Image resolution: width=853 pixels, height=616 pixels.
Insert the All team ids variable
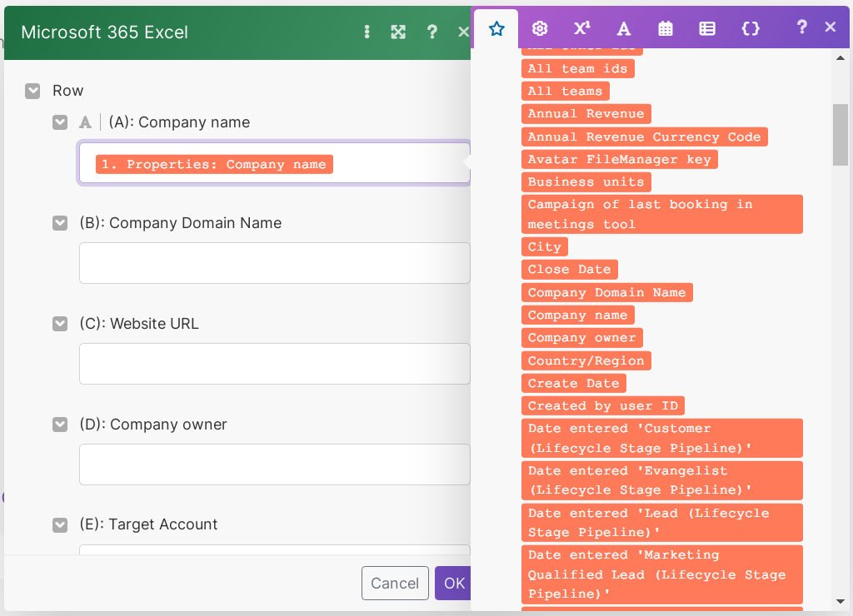coord(578,68)
